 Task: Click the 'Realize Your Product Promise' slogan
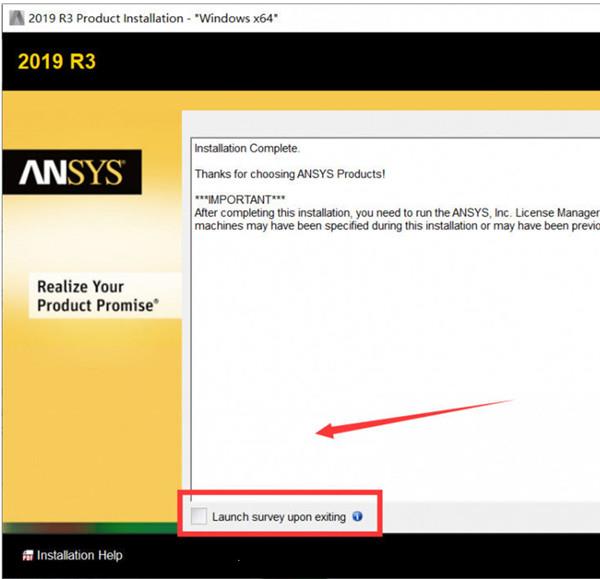[x=98, y=296]
